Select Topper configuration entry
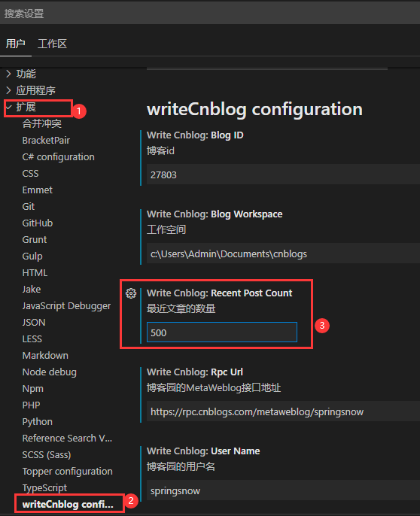 pyautogui.click(x=67, y=471)
